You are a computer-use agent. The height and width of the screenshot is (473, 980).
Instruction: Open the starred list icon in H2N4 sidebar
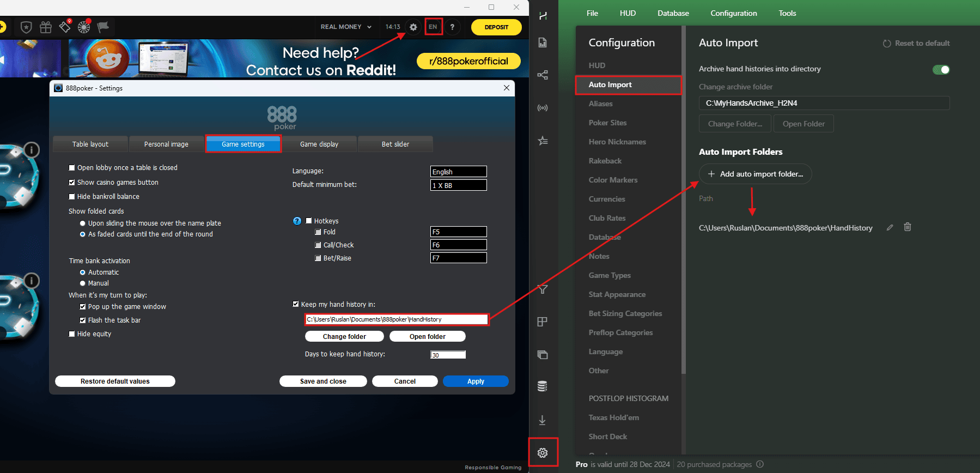tap(543, 141)
